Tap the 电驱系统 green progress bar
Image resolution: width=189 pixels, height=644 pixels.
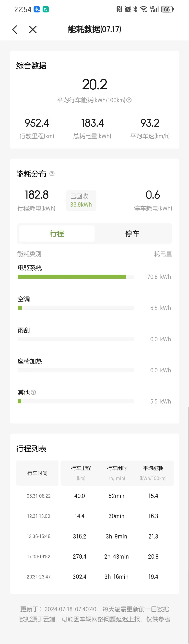[x=76, y=277]
